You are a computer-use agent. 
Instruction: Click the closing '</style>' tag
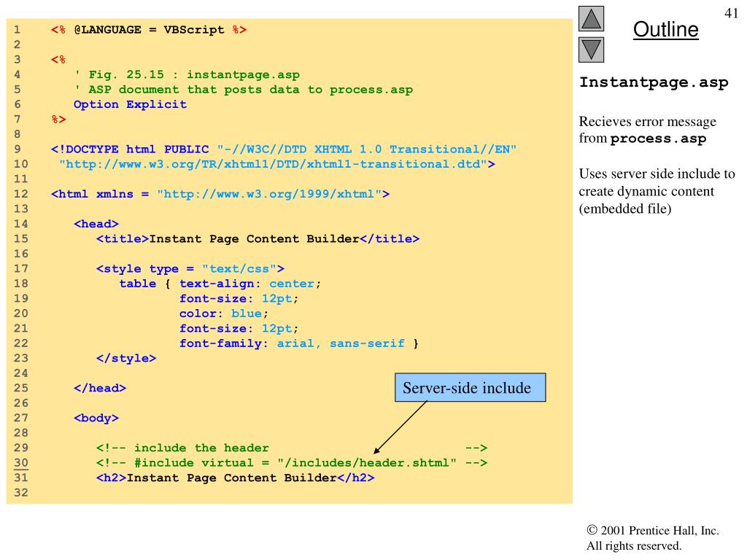[126, 359]
